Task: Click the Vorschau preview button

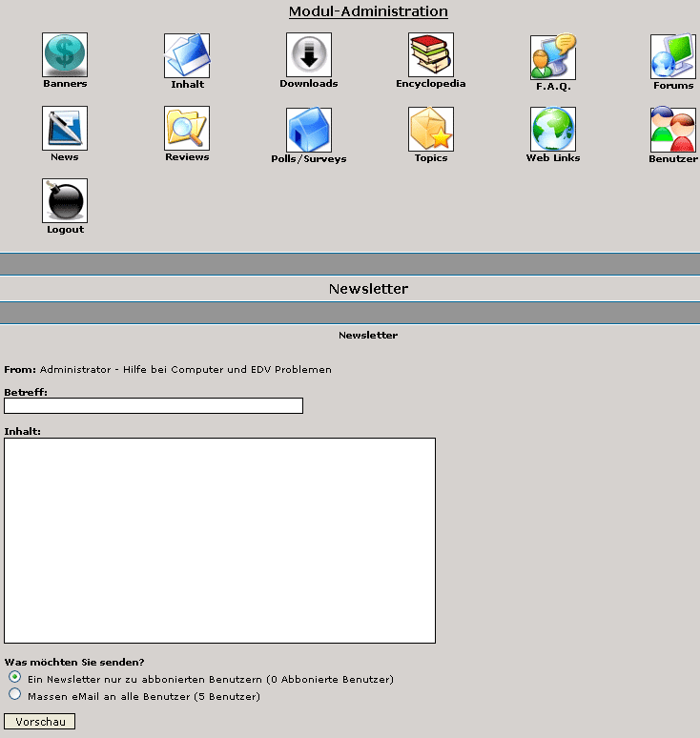Action: [39, 722]
